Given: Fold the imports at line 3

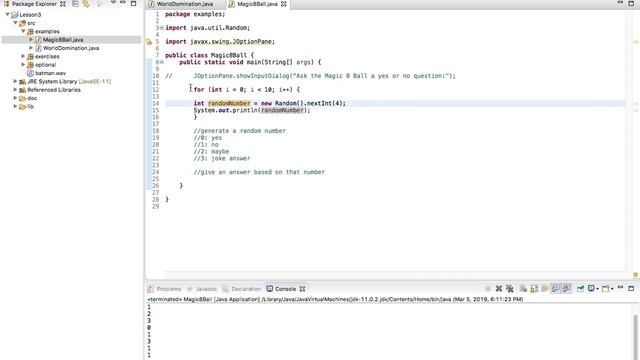Looking at the screenshot, I should pos(162,28).
